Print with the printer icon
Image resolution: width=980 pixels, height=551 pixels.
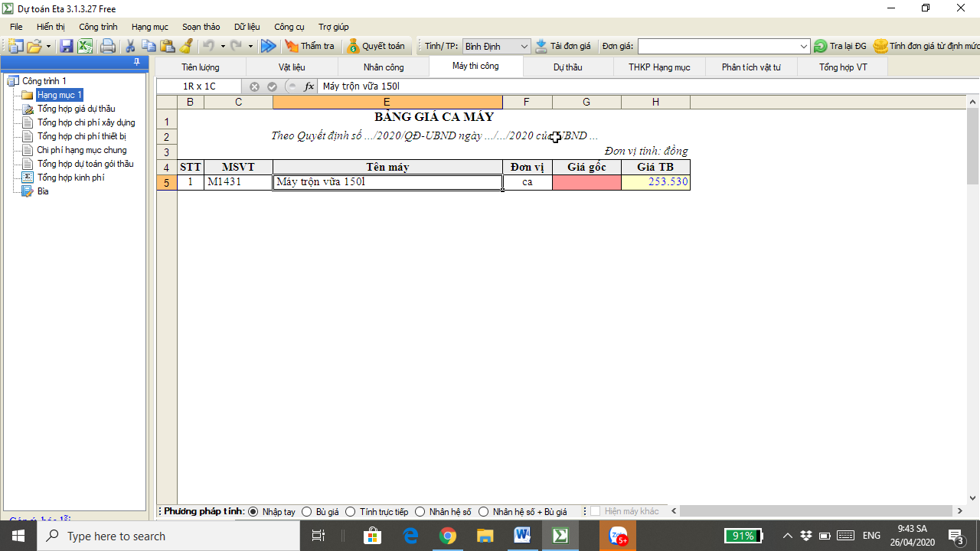[x=108, y=46]
